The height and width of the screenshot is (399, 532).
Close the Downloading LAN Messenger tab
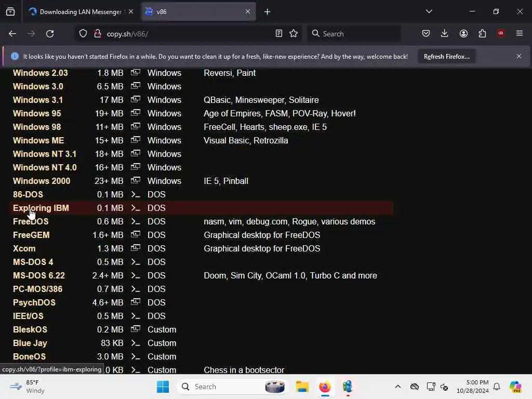pyautogui.click(x=131, y=11)
